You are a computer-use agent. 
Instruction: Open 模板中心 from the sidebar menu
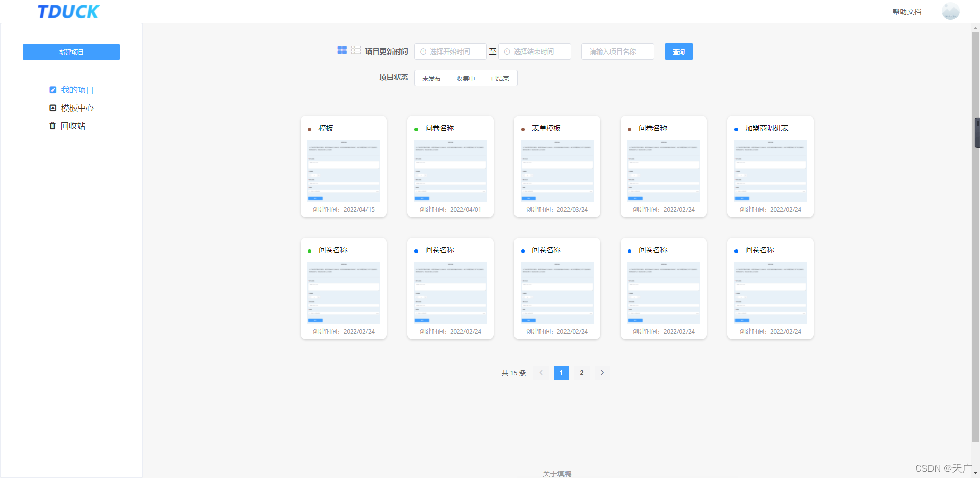coord(77,108)
